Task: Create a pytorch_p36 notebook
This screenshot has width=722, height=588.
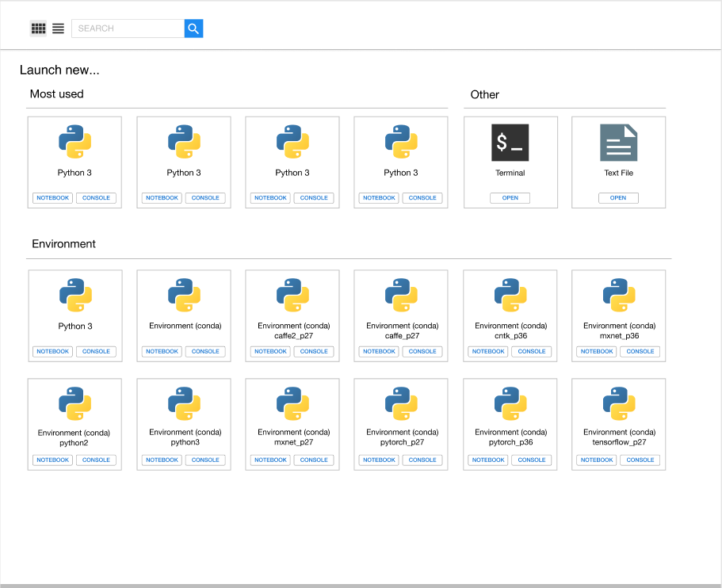Action: tap(488, 460)
